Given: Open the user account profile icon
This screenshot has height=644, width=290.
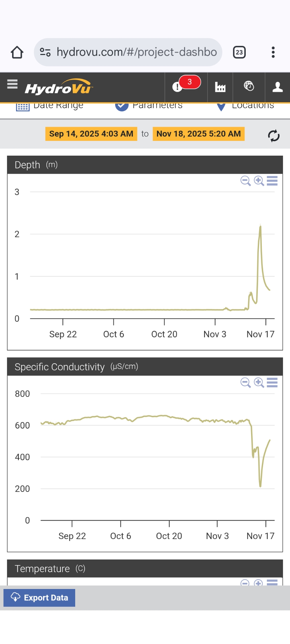Looking at the screenshot, I should pyautogui.click(x=277, y=87).
